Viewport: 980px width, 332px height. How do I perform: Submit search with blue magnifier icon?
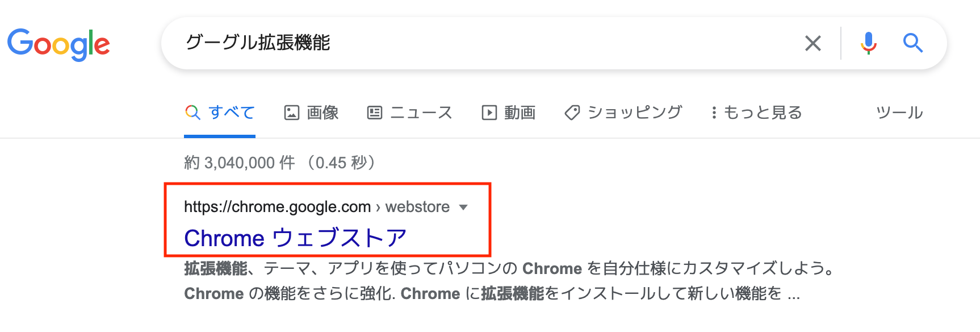point(913,43)
